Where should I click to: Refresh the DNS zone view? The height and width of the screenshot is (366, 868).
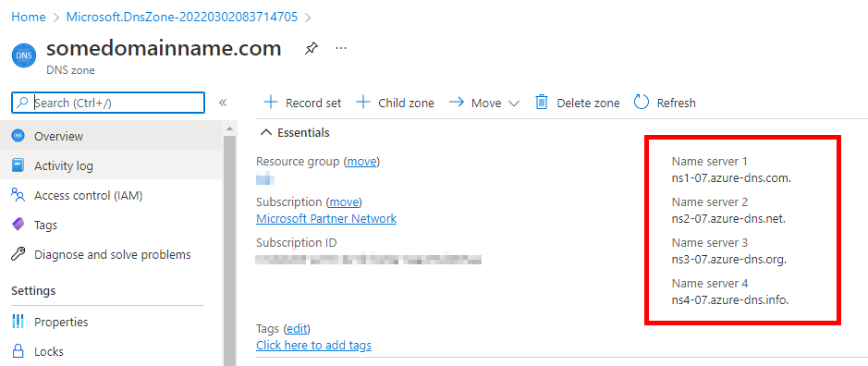[x=665, y=103]
